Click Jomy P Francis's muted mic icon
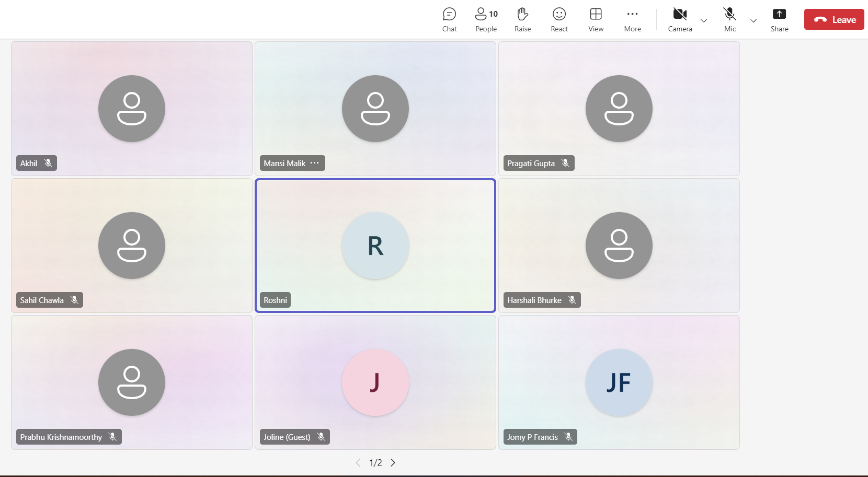Viewport: 868px width, 477px height. click(x=568, y=437)
